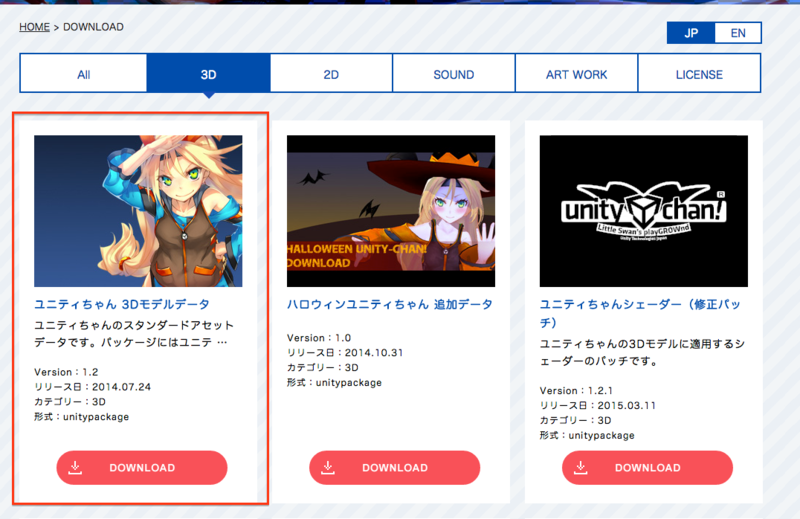Click the DOWNLOAD breadcrumb text

93,27
